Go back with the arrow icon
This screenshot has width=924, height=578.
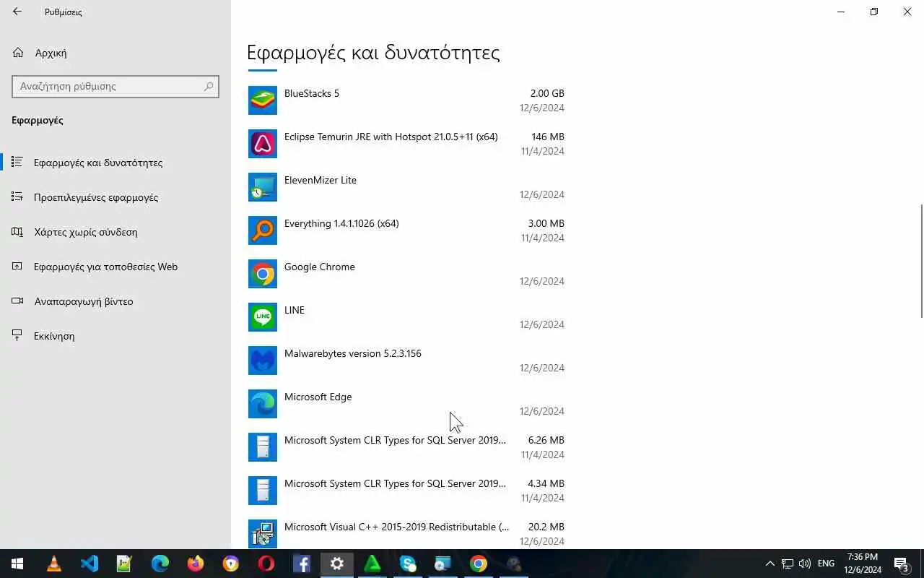tap(17, 12)
